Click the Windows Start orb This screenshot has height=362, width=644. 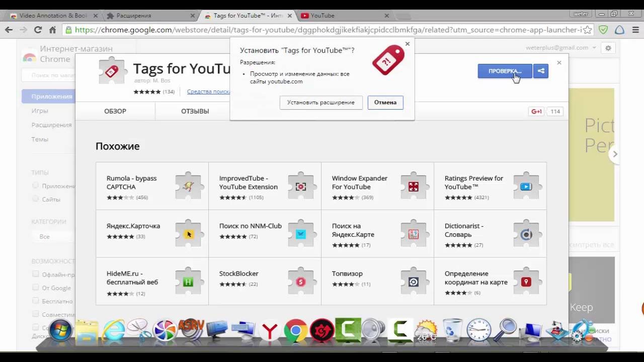[60, 331]
